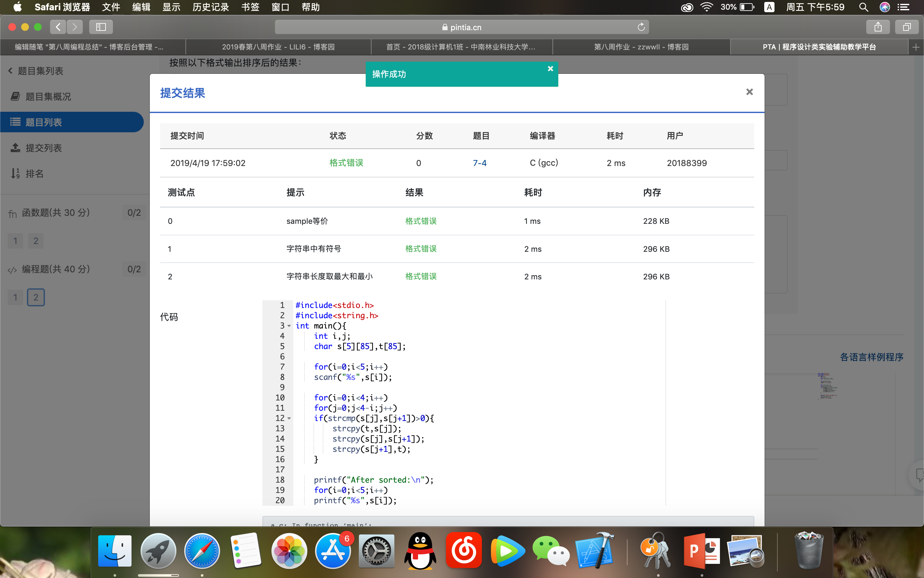Screen dimensions: 924x578
Task: Open Reminders from the dock
Action: [x=245, y=550]
